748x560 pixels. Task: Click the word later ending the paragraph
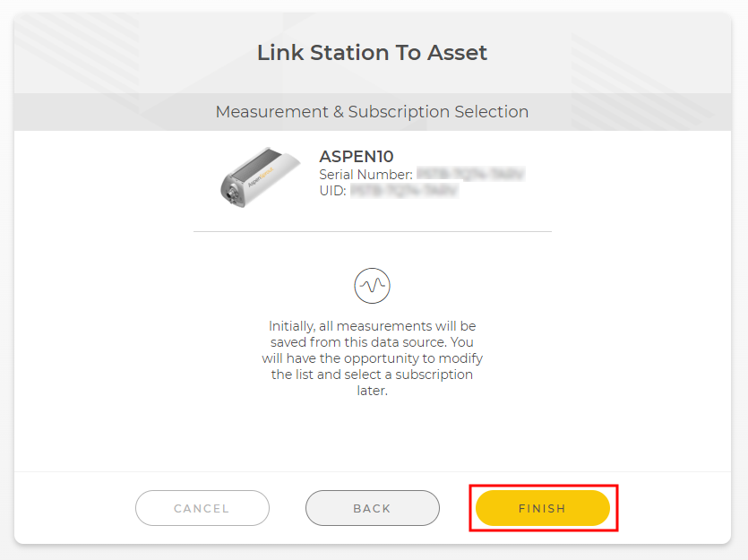pyautogui.click(x=372, y=391)
